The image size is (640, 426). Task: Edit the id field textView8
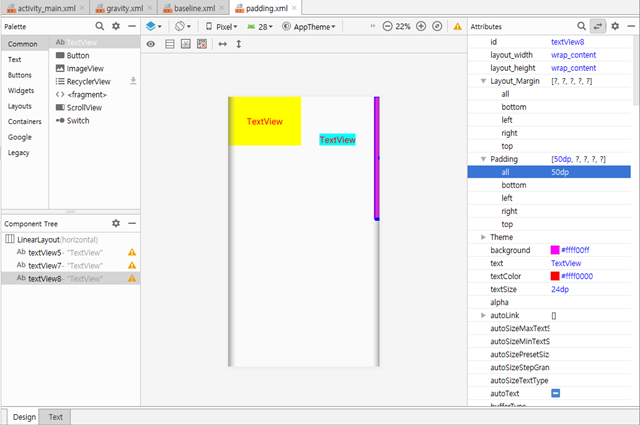click(590, 42)
